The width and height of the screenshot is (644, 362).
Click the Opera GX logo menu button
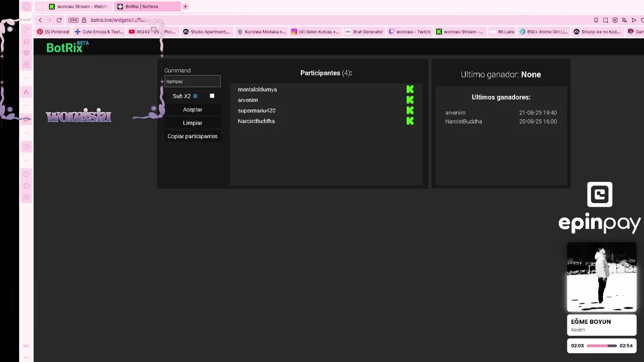click(26, 7)
